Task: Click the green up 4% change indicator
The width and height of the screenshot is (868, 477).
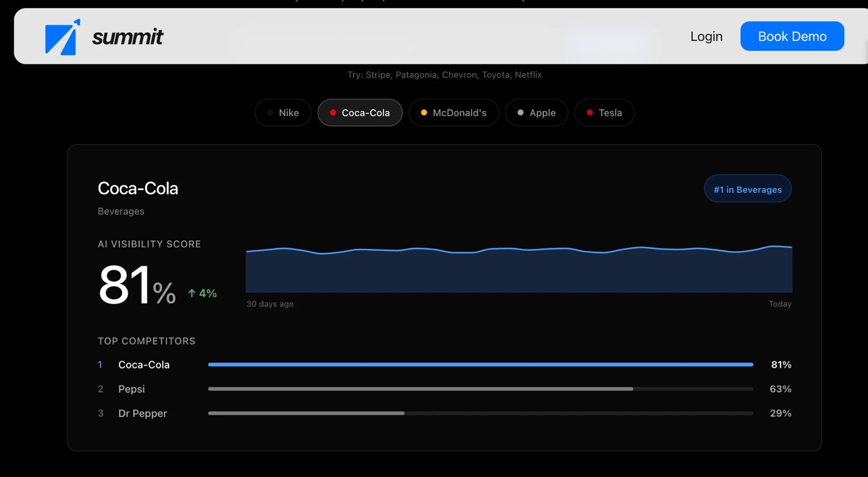Action: [x=202, y=293]
